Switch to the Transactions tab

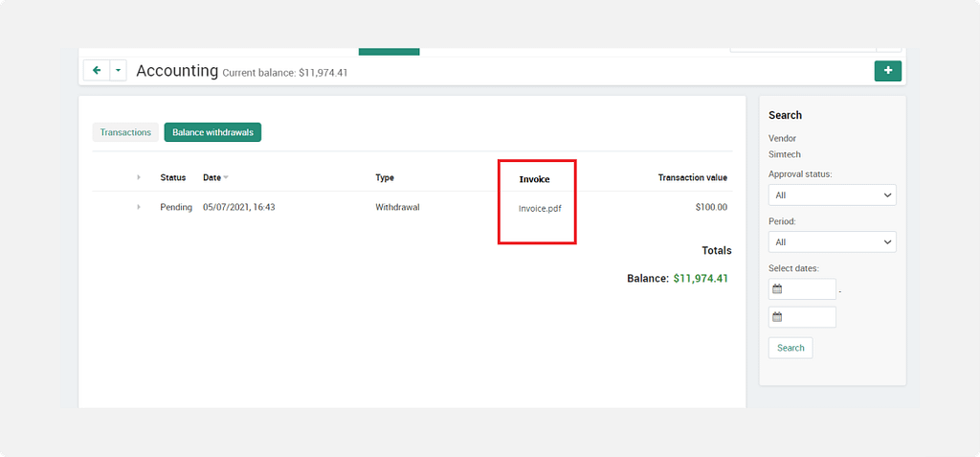(125, 132)
